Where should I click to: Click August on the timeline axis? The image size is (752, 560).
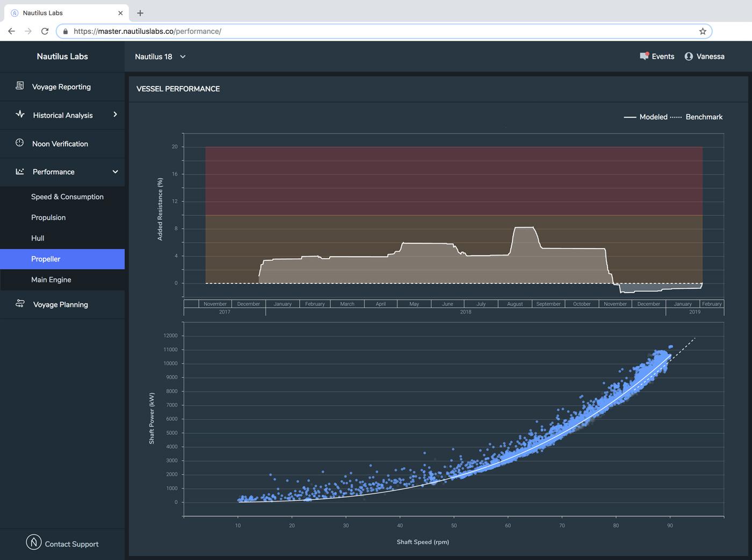pyautogui.click(x=515, y=304)
